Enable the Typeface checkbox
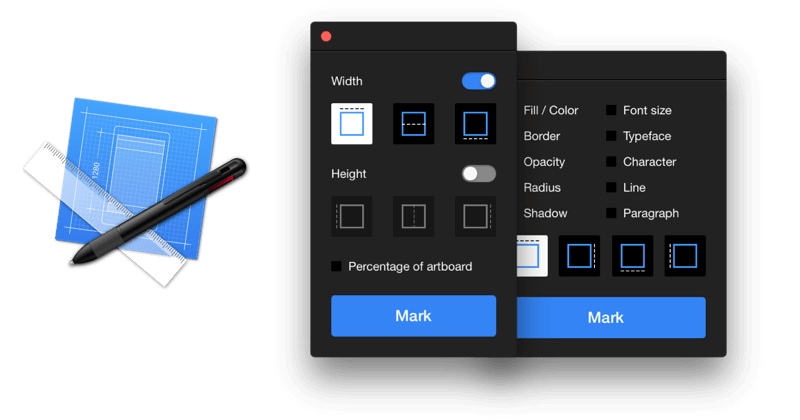Viewport: 800px width, 420px height. 611,136
